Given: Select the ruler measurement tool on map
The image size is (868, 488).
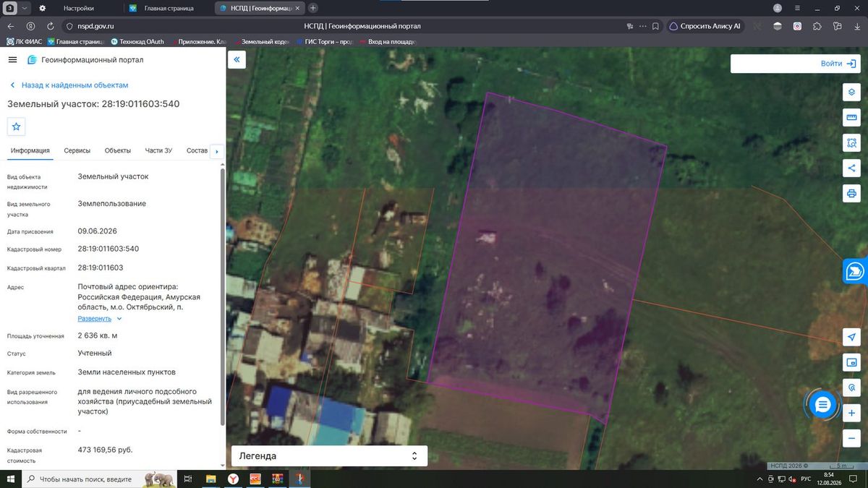Looking at the screenshot, I should coord(851,118).
